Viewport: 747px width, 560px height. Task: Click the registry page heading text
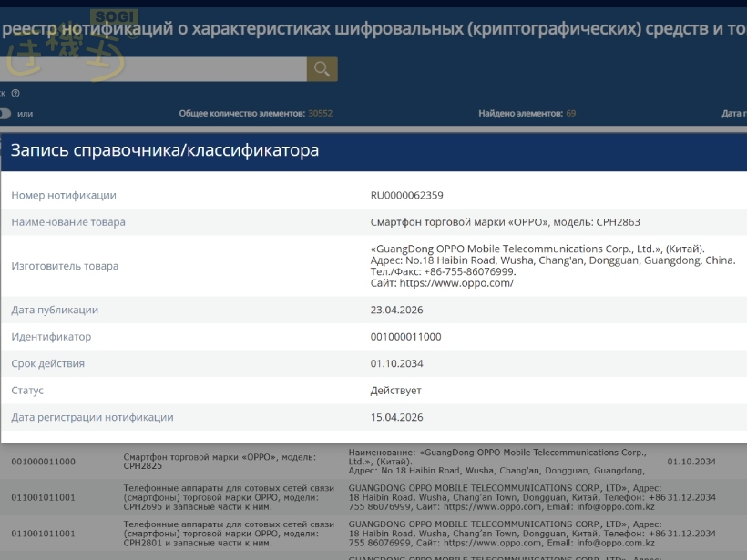373,29
